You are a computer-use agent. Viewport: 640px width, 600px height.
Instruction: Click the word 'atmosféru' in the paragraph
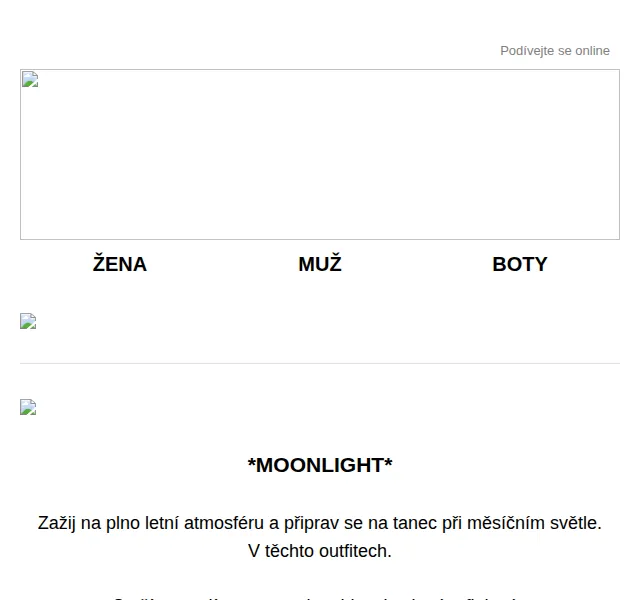tap(224, 523)
